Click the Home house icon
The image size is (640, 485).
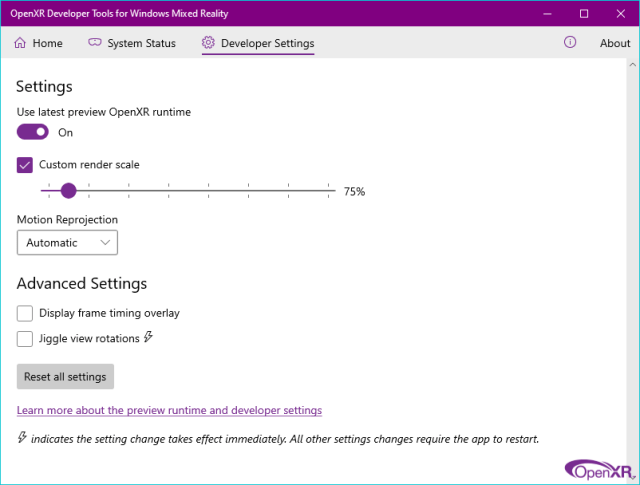point(20,42)
